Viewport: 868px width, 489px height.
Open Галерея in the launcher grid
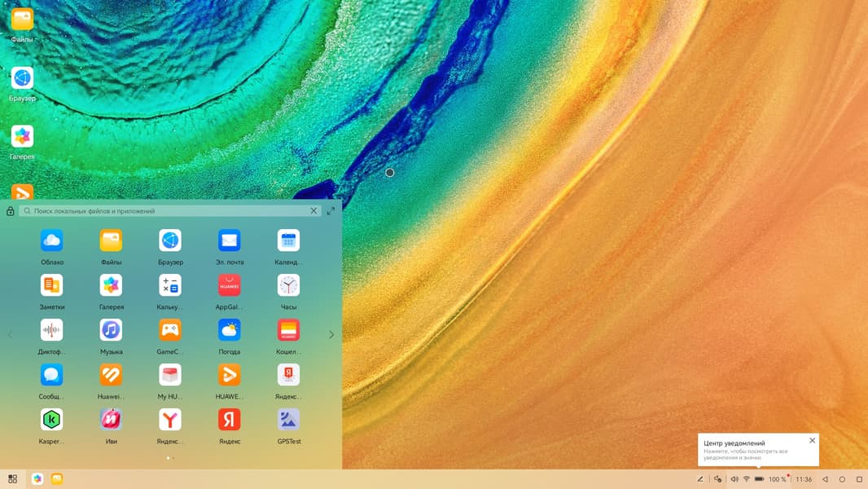[x=111, y=286]
